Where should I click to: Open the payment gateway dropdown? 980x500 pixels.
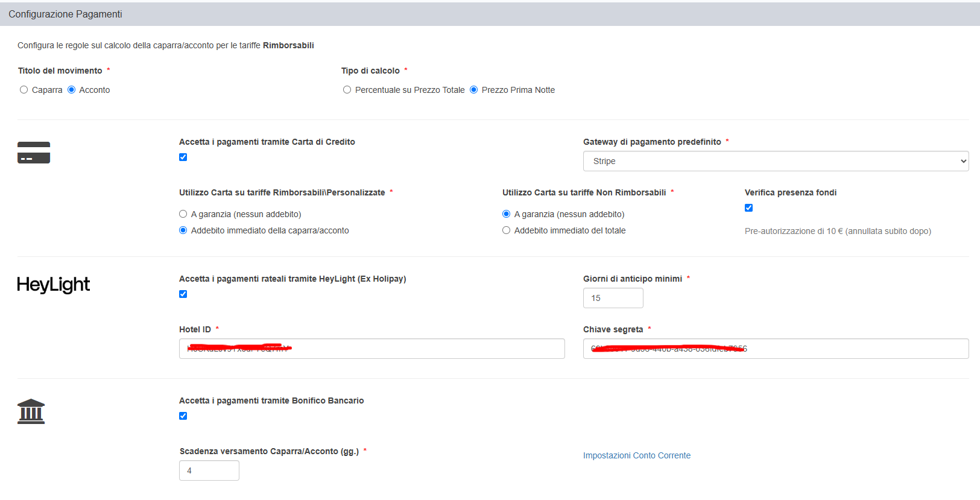(x=775, y=161)
